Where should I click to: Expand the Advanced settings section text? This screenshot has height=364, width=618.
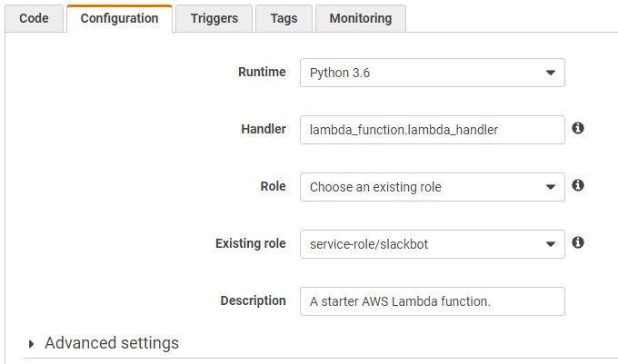pyautogui.click(x=112, y=343)
